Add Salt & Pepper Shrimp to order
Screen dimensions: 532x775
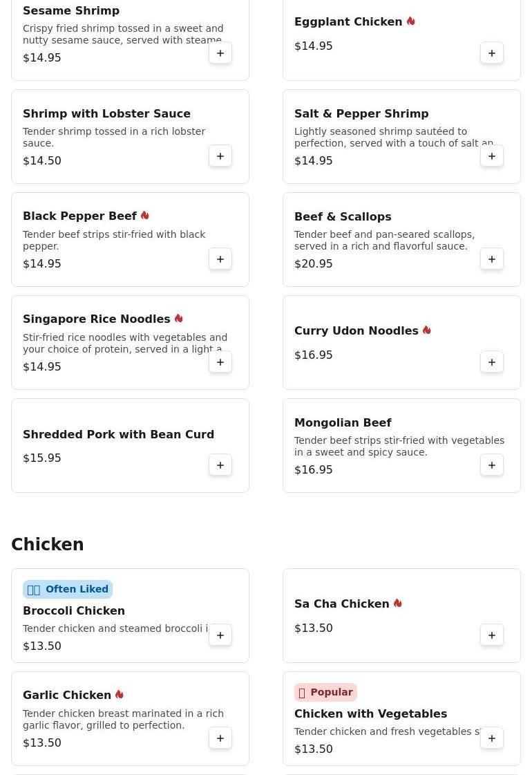point(491,156)
